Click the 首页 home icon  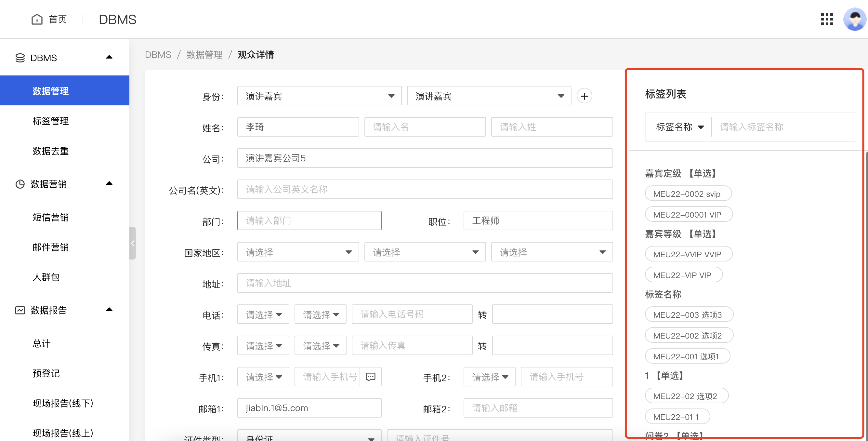coord(37,19)
